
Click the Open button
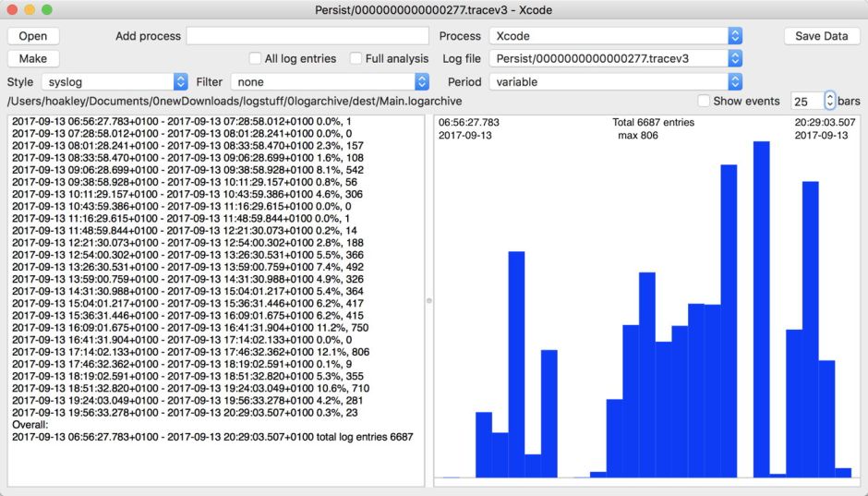[x=33, y=36]
